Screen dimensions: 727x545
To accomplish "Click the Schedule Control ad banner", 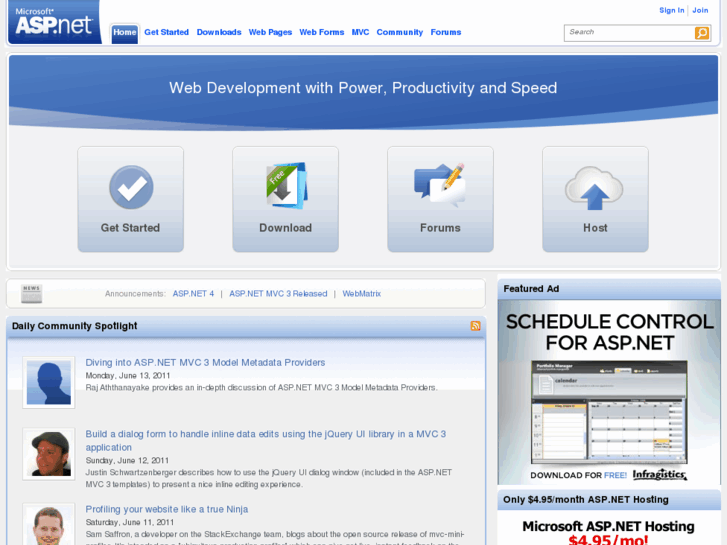I will click(609, 392).
